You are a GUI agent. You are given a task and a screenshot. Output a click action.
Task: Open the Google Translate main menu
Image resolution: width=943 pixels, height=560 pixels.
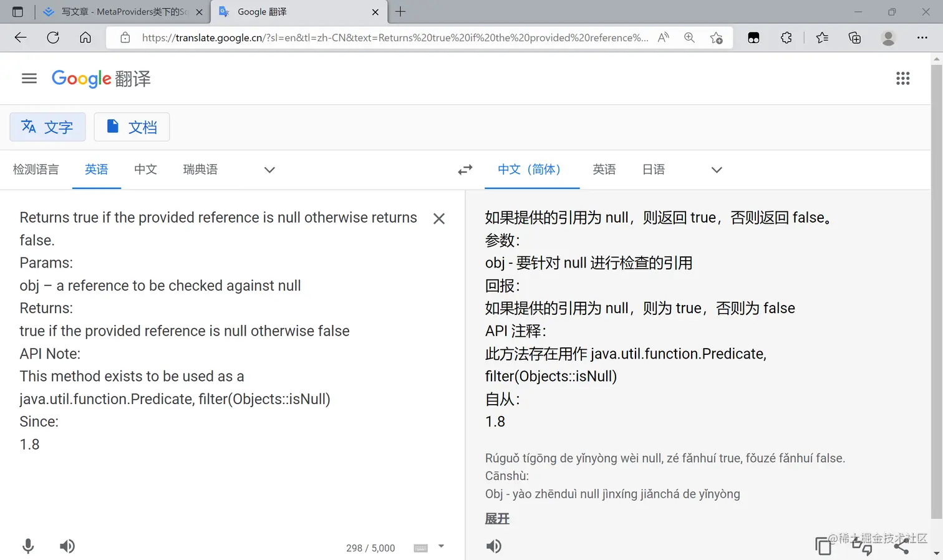click(x=29, y=79)
